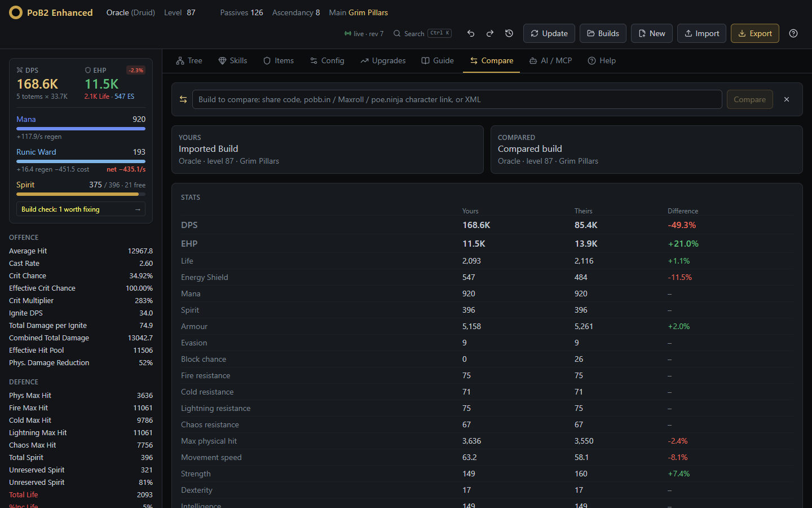
Task: Go to the Upgrades tab
Action: (x=383, y=60)
